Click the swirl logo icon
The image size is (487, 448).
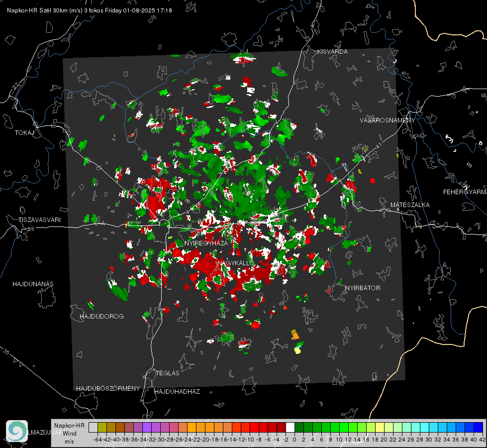[x=17, y=431]
